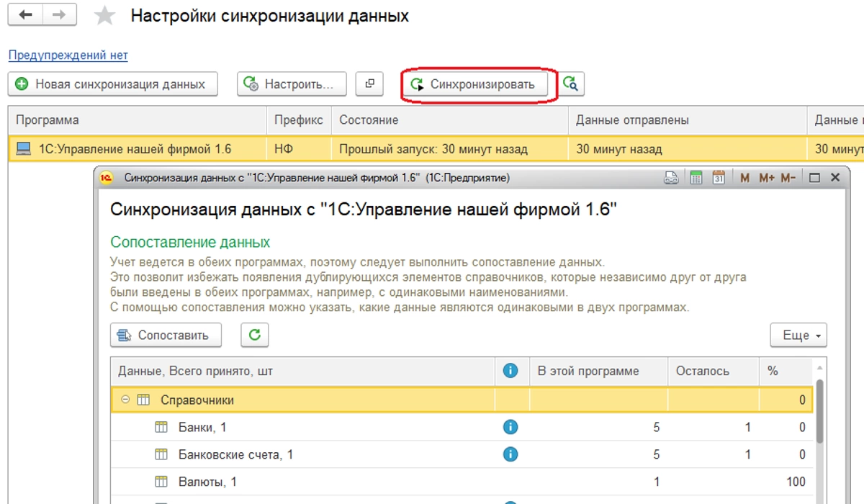Click table icon beside 'Валюты, 1'
The width and height of the screenshot is (864, 504).
(x=161, y=482)
